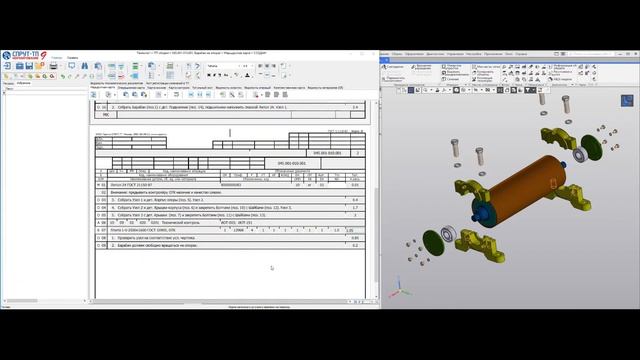Click the filter funnel icon in KOMPAS view toolbar
Screen dimensions: 640x360
coord(527,90)
